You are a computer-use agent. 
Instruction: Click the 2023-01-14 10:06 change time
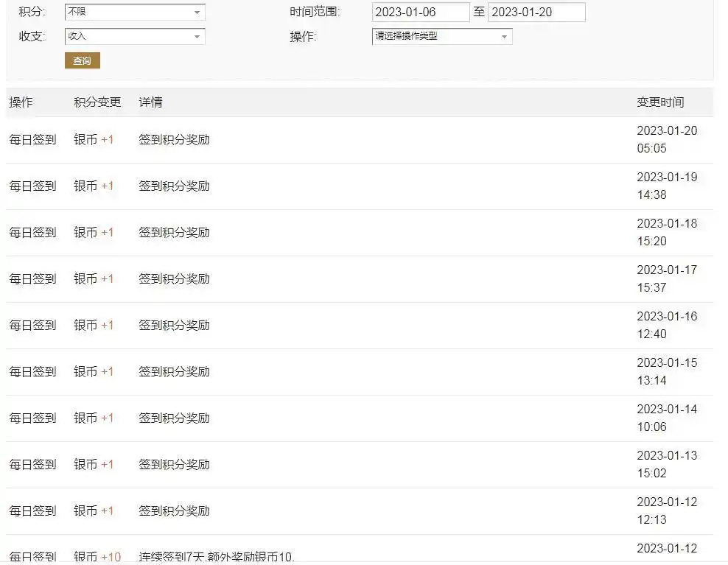click(x=666, y=418)
